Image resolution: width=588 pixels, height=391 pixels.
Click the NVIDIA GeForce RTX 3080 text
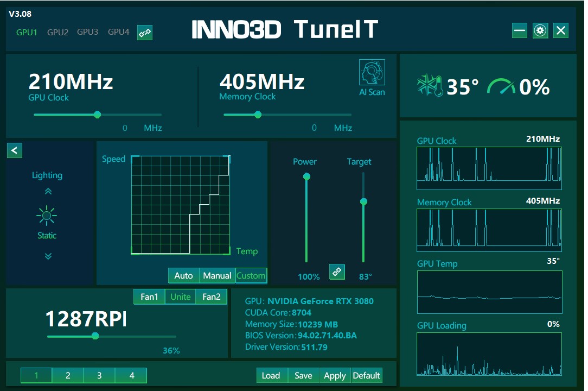pyautogui.click(x=320, y=301)
